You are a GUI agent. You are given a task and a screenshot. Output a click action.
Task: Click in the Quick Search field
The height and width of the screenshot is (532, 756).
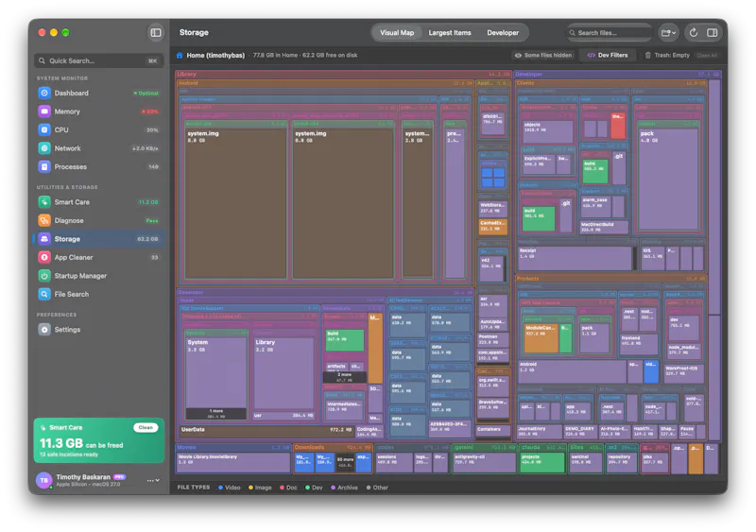pyautogui.click(x=99, y=60)
